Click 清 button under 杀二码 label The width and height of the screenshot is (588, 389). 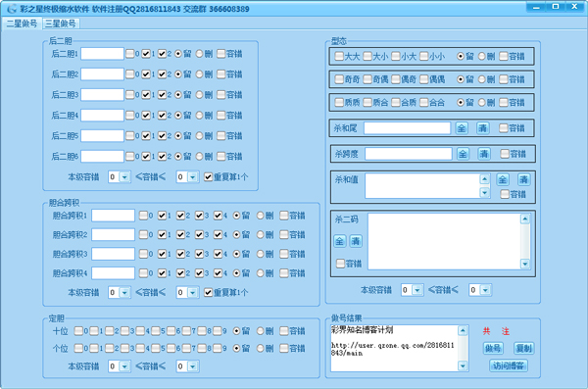(356, 241)
